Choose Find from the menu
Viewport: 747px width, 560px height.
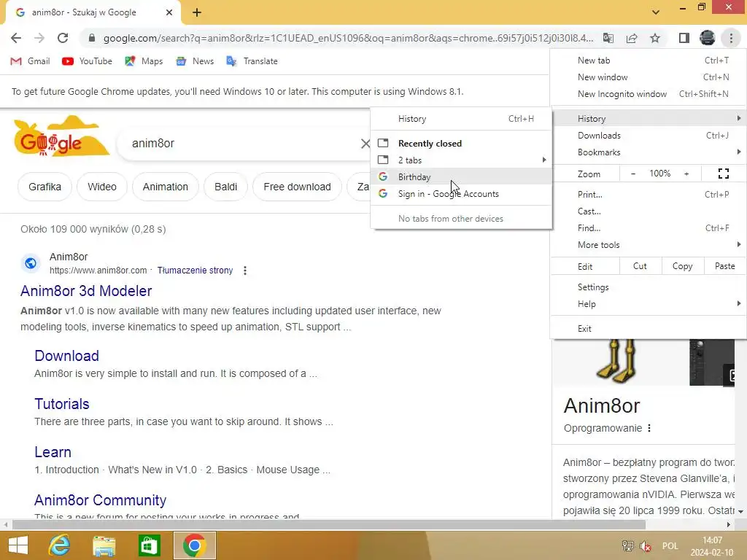click(x=648, y=228)
